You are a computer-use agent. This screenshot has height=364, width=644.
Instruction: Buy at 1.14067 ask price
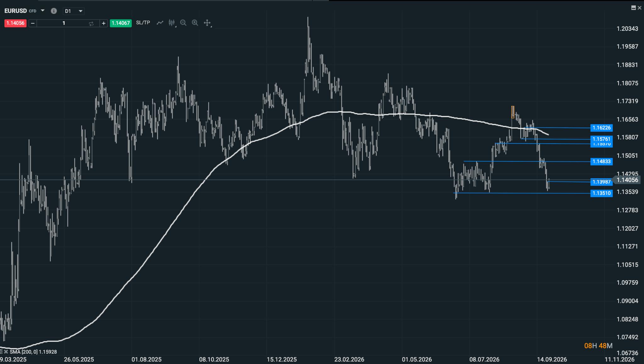click(x=121, y=23)
